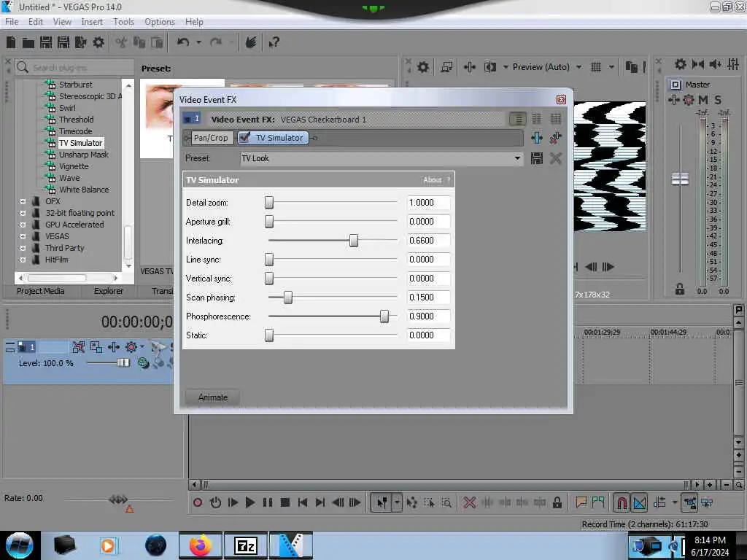Screen dimensions: 747x560
Task: Open the Insert menu
Action: coord(91,22)
